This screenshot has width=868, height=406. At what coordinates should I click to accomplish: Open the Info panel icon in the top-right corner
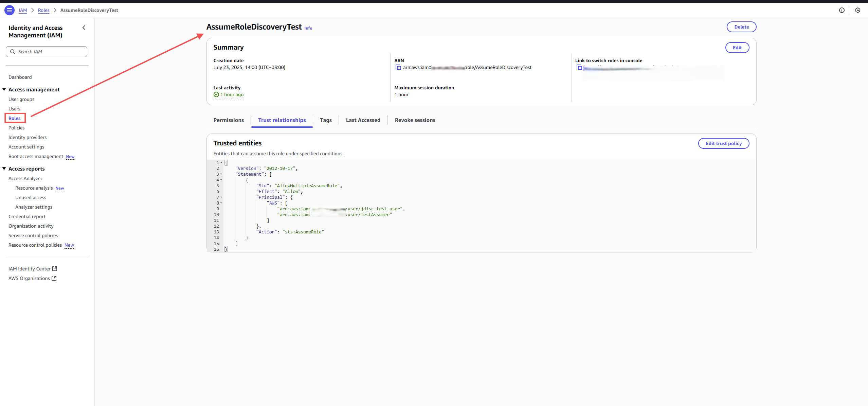pos(842,10)
